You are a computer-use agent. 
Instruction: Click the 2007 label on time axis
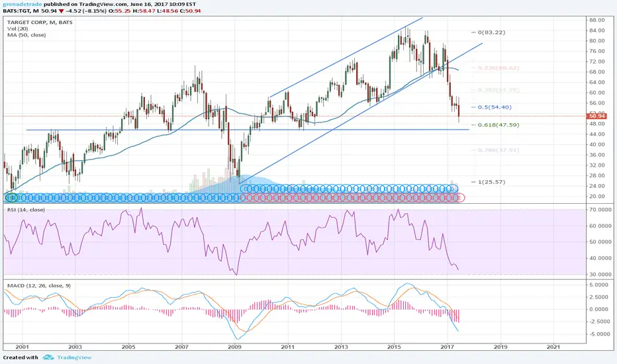coord(181,347)
